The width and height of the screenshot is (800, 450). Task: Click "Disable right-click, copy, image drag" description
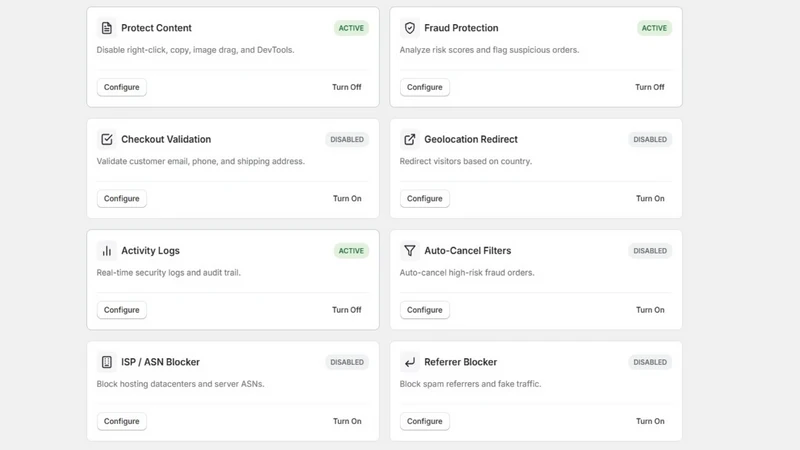pos(195,50)
